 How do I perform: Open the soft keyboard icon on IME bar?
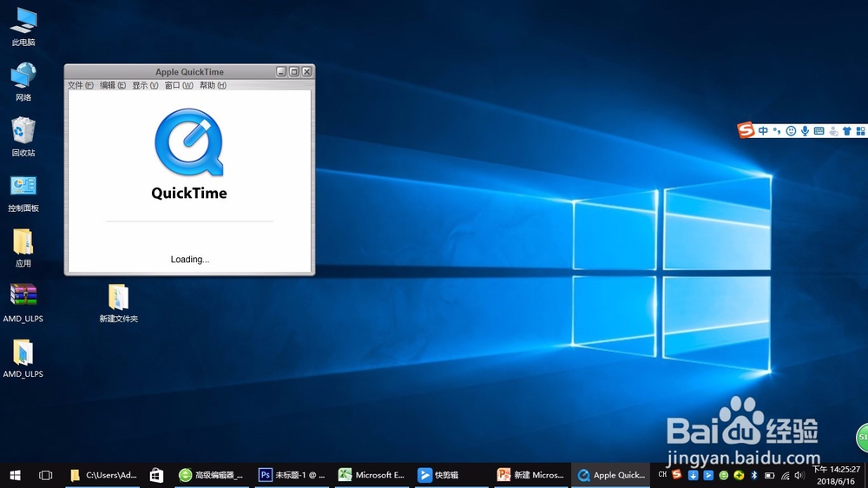(x=819, y=131)
